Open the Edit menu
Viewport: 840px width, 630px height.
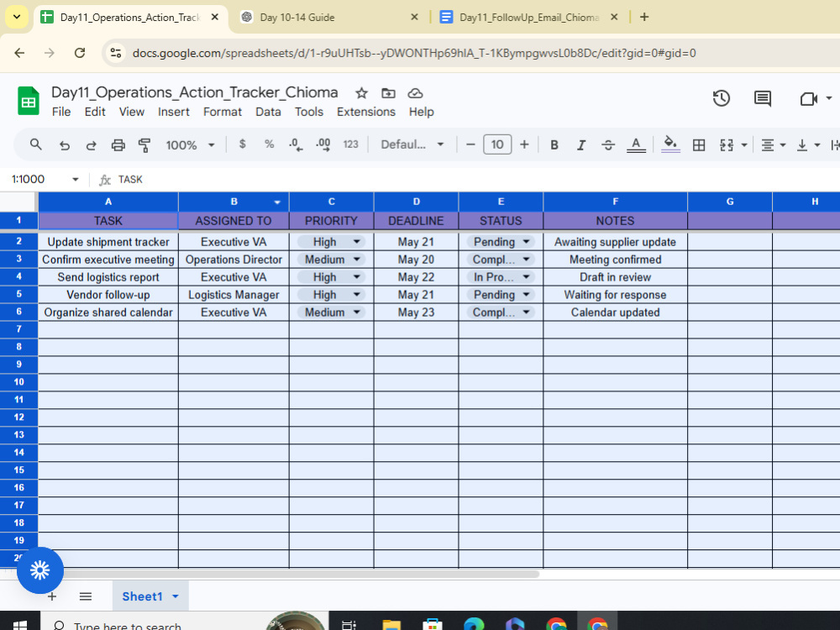[x=95, y=112]
